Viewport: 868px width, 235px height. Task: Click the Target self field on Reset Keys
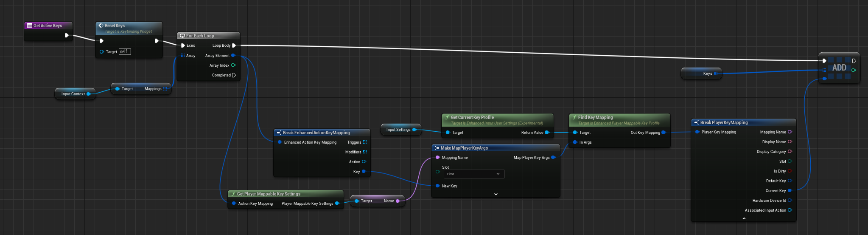(125, 52)
